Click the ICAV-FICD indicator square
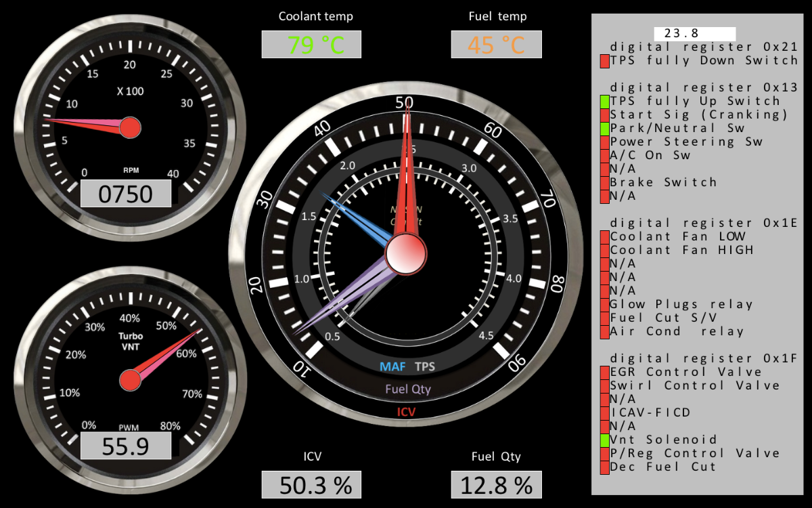Image resolution: width=812 pixels, height=508 pixels. coord(604,413)
